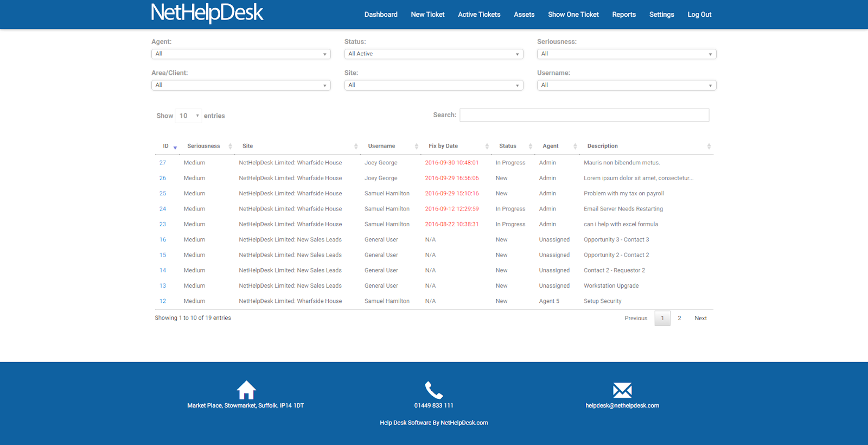Open Settings in the navigation
The width and height of the screenshot is (868, 445).
[662, 15]
